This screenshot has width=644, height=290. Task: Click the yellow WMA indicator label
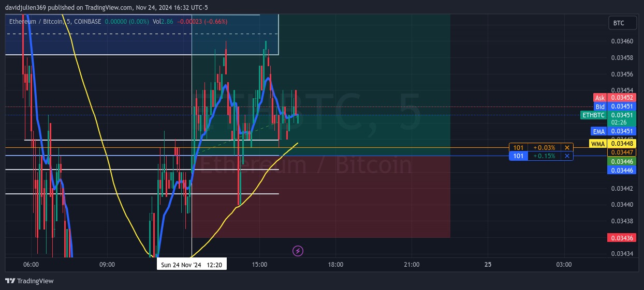pyautogui.click(x=598, y=144)
